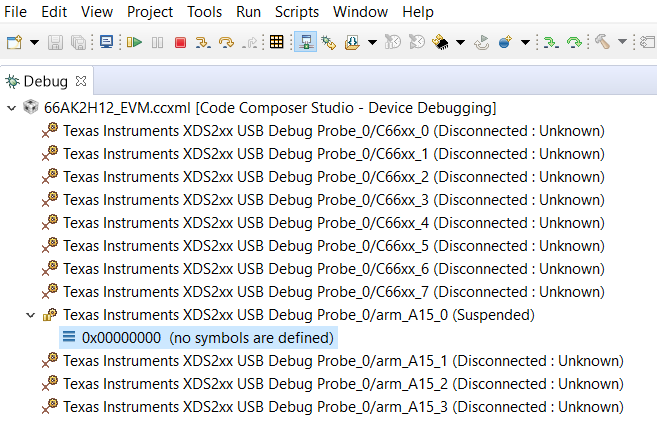The height and width of the screenshot is (425, 657).
Task: Toggle the highlighted connect target button
Action: click(304, 42)
